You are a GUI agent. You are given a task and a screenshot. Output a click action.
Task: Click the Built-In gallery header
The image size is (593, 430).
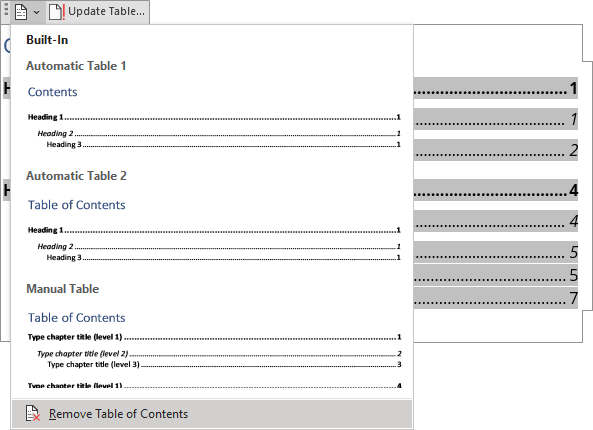[x=47, y=40]
